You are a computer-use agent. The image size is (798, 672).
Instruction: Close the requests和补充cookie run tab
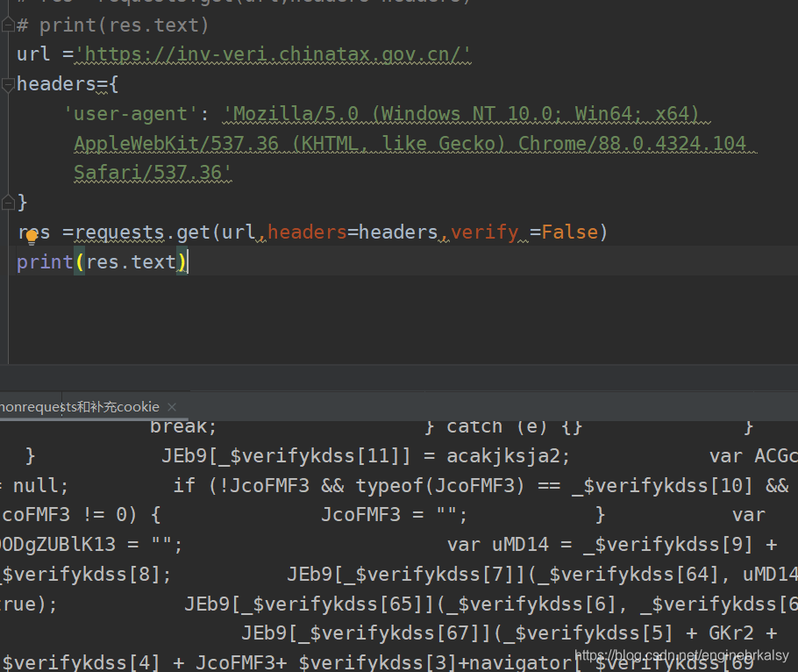point(172,407)
